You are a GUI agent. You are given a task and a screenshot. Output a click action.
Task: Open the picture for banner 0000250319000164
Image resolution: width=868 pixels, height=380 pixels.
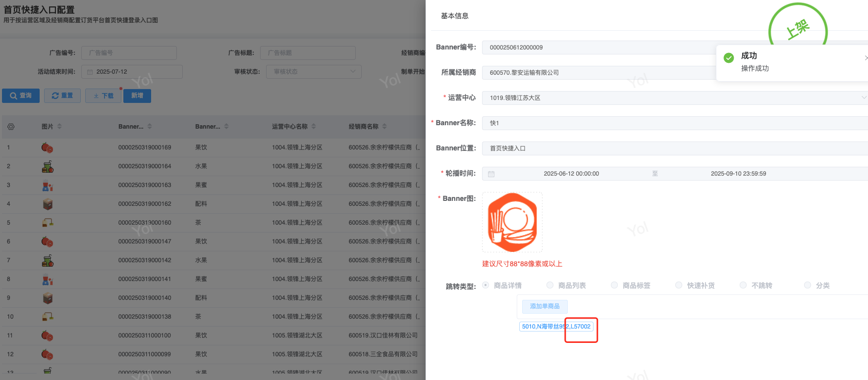click(47, 166)
